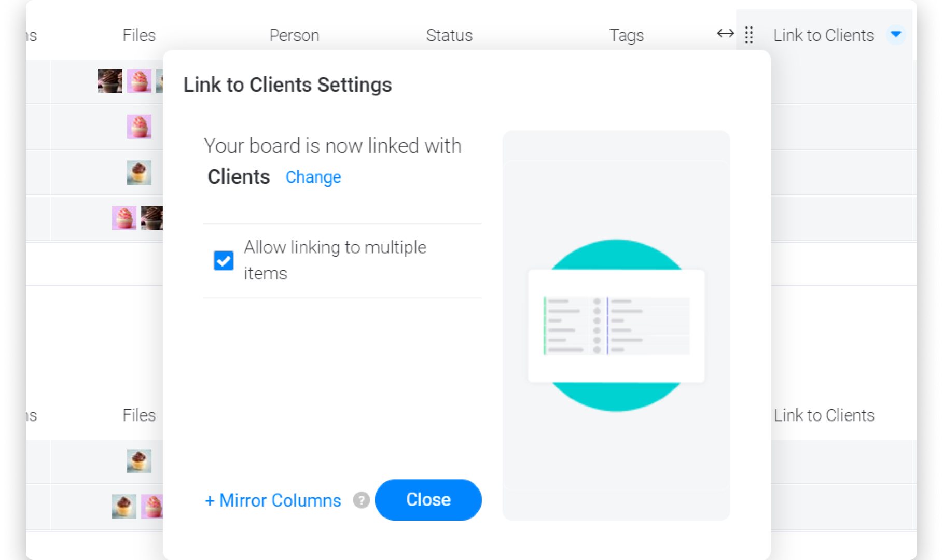Click the Close button
943x560 pixels.
coord(428,500)
